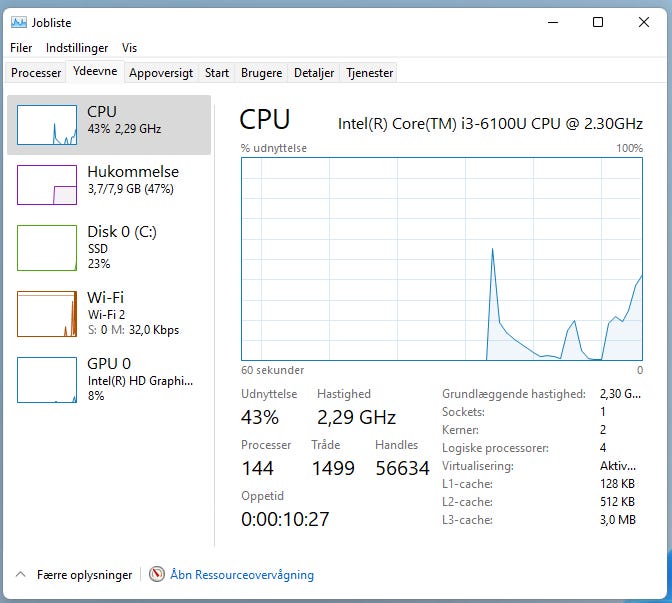Click the Handles count 56634

(402, 468)
